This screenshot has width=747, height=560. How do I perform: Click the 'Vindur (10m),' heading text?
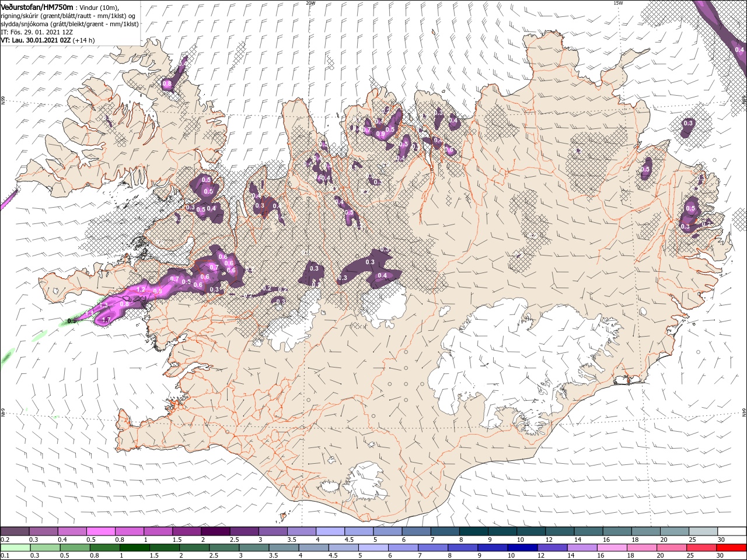tap(99, 8)
